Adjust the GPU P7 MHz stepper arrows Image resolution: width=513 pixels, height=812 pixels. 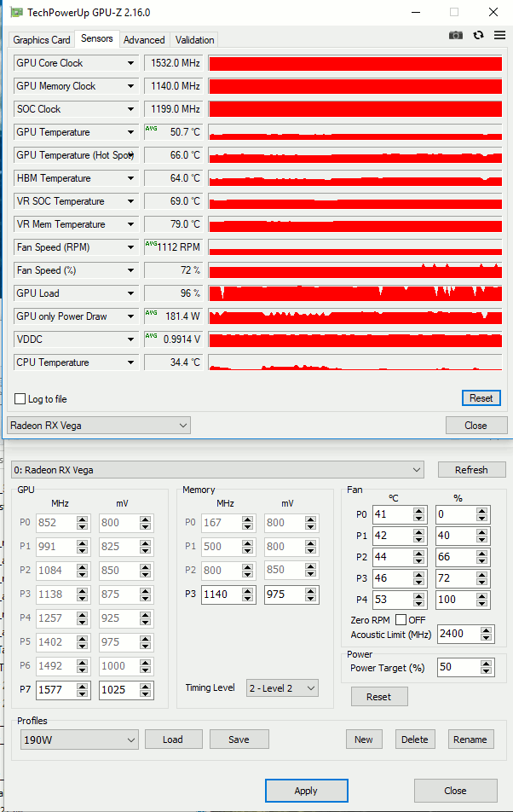pos(82,690)
